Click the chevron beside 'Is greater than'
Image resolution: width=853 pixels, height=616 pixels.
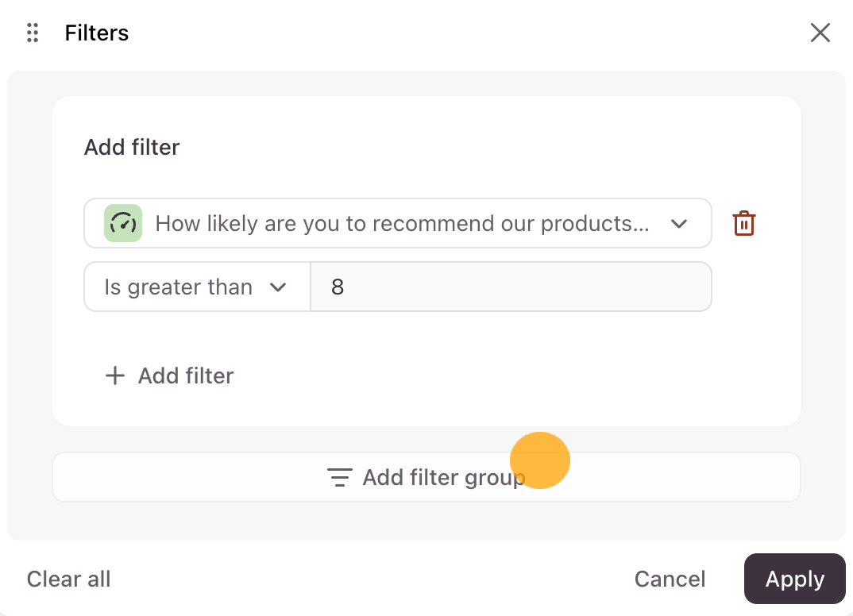click(278, 287)
